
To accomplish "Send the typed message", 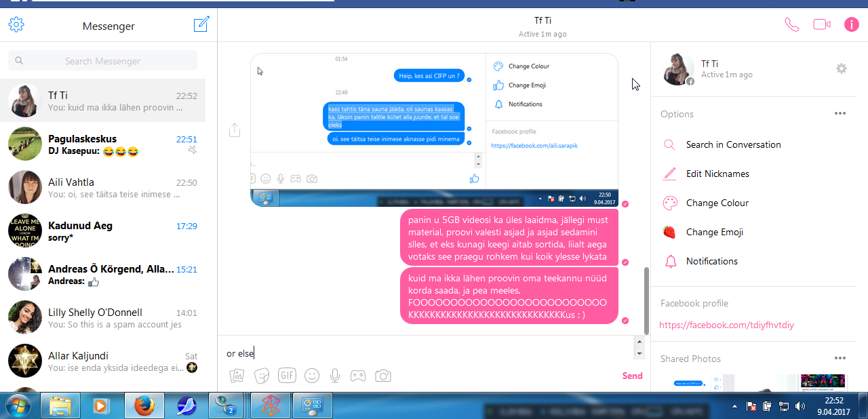I will coord(632,376).
